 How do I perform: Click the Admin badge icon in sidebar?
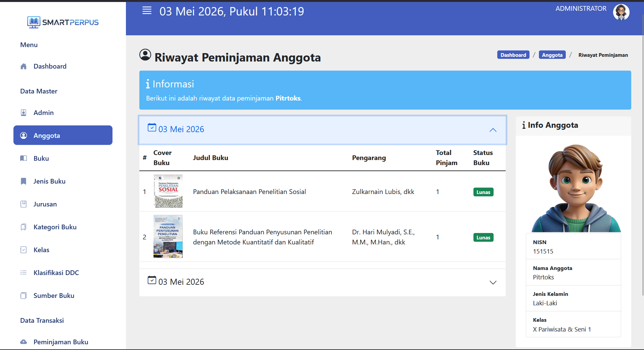pyautogui.click(x=24, y=113)
